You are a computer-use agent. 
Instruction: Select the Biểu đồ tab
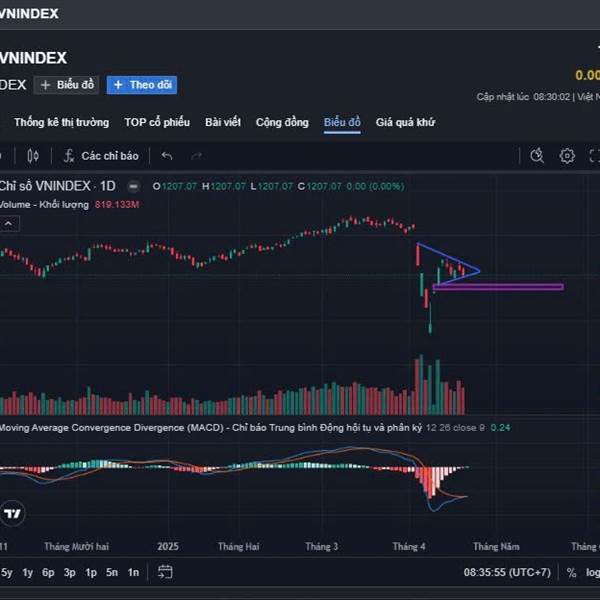342,122
